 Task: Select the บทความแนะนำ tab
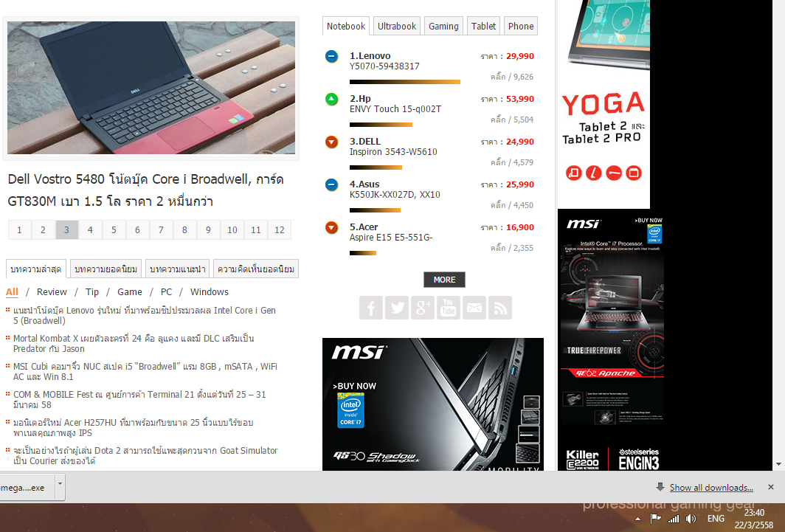click(x=177, y=269)
